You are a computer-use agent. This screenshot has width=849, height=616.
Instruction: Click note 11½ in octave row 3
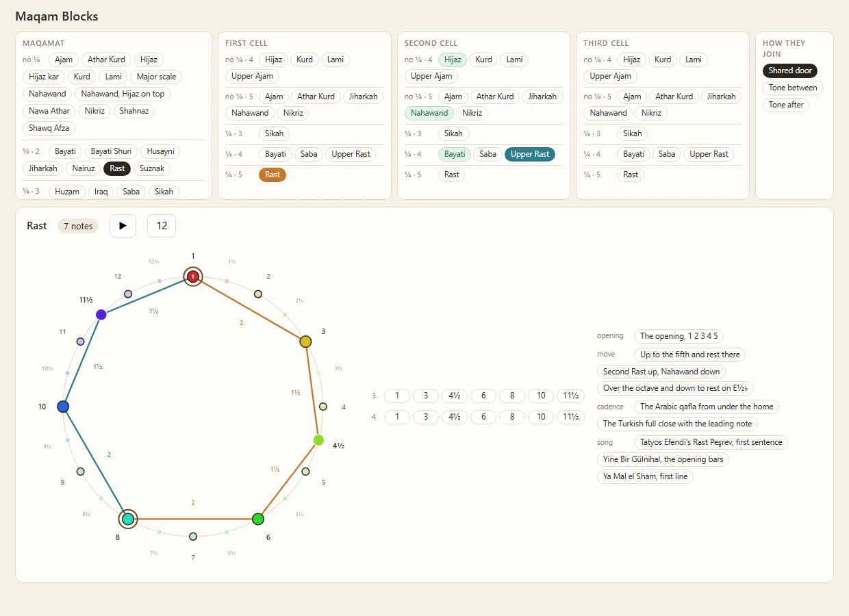point(570,396)
